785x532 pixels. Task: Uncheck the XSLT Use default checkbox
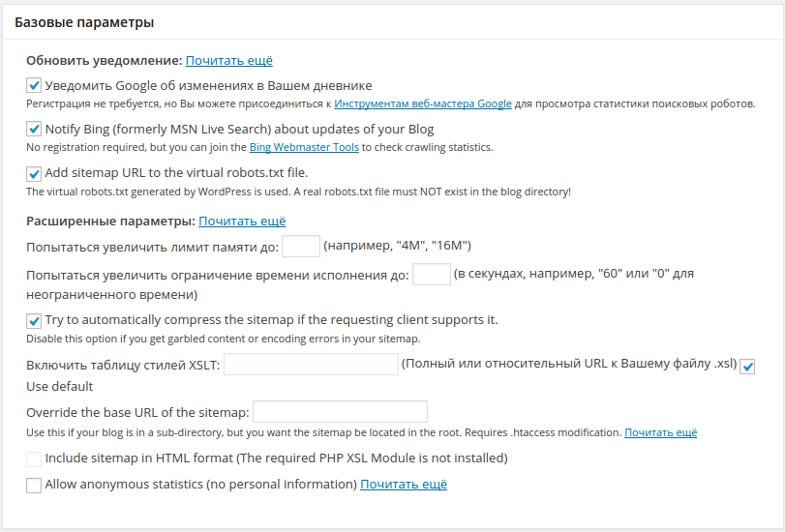(x=747, y=366)
